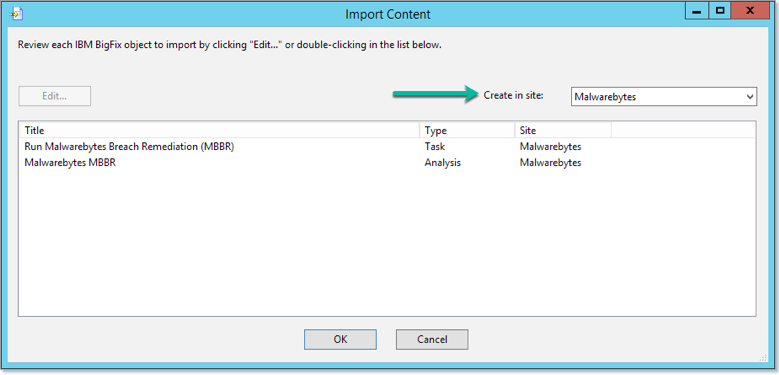Screen dimensions: 779x375
Task: Select the Malwarebytes MBBR row
Action: (387, 162)
